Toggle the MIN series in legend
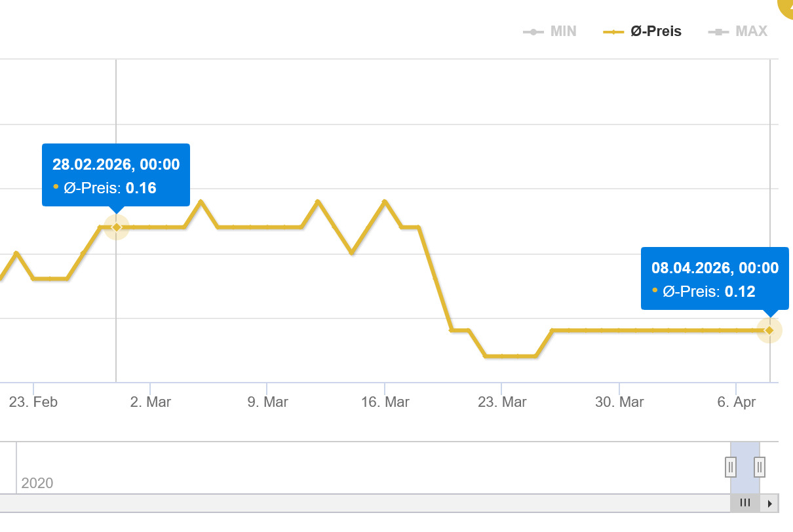Screen dimensions: 793x532 551,31
